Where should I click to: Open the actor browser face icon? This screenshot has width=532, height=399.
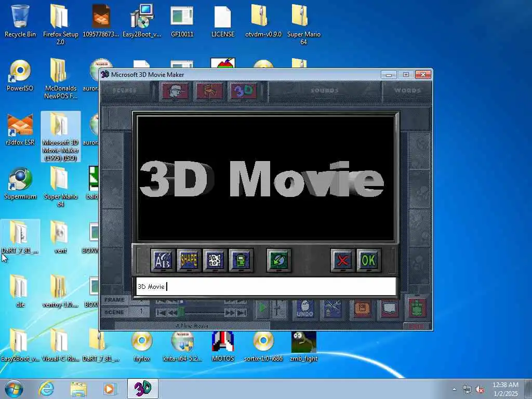point(176,90)
